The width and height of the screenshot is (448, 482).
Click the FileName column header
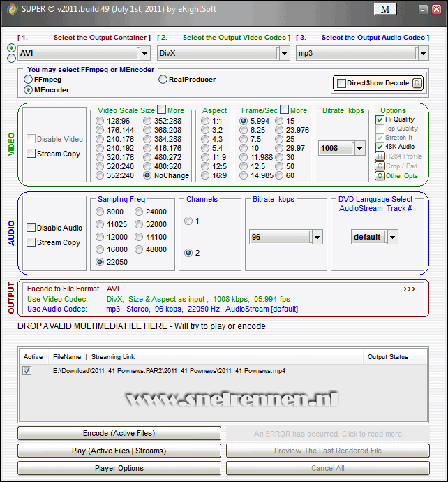pyautogui.click(x=67, y=357)
